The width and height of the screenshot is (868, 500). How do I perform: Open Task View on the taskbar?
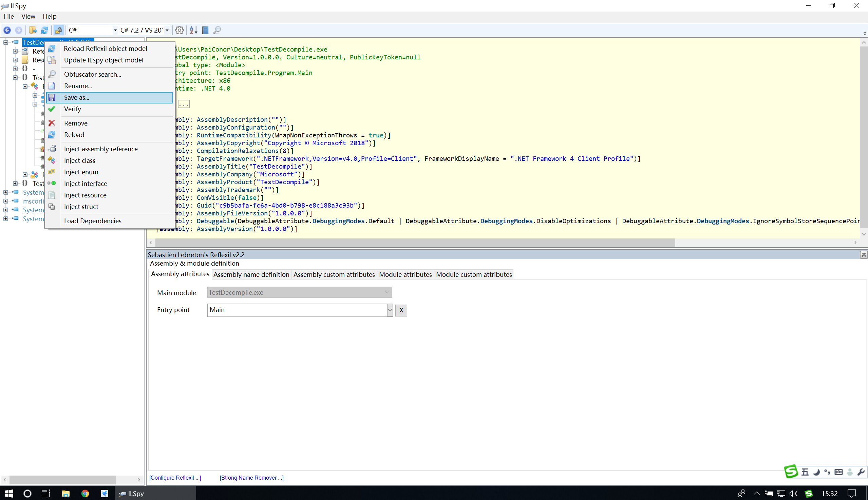tap(46, 494)
